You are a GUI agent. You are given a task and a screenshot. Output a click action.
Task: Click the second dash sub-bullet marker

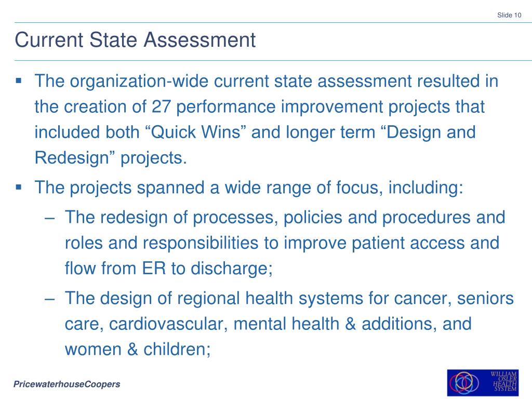tap(49, 300)
